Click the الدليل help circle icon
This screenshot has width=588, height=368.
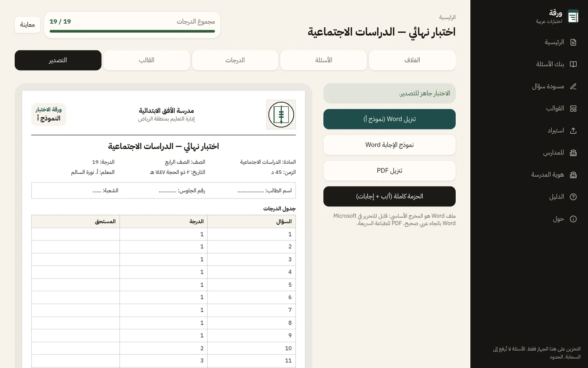click(x=573, y=197)
